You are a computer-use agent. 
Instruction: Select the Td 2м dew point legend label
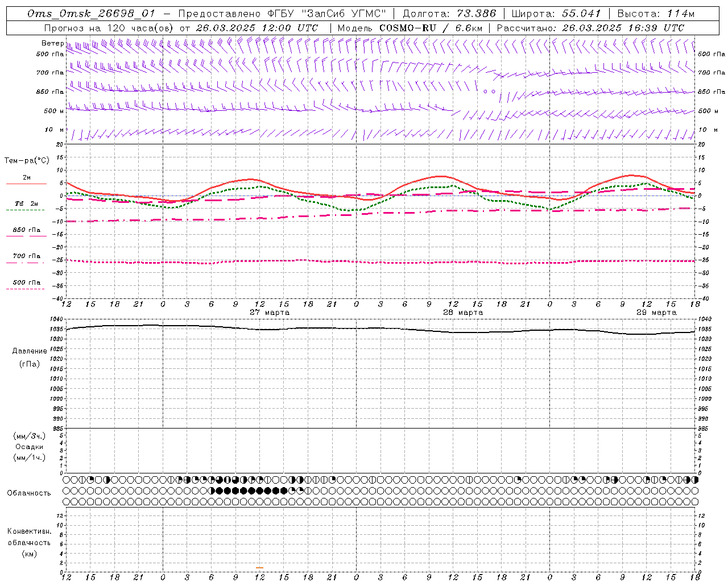(x=26, y=203)
